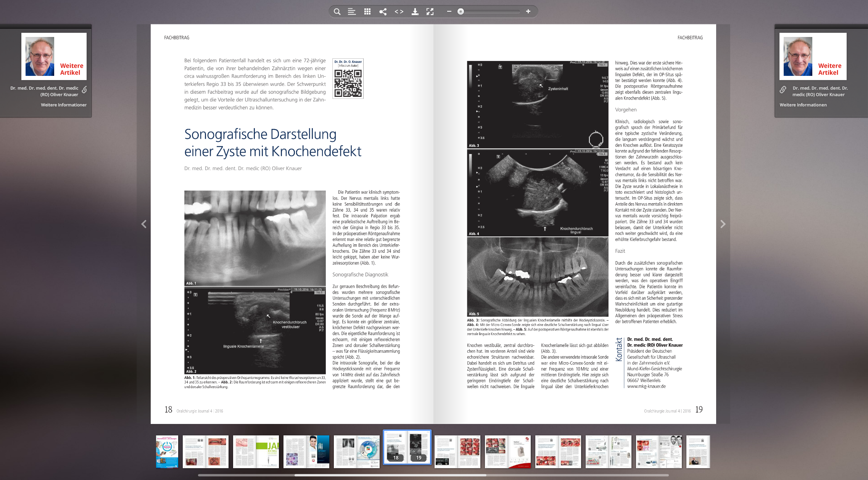
Task: Click the heading Sonografische Diagnostik
Action: (360, 275)
